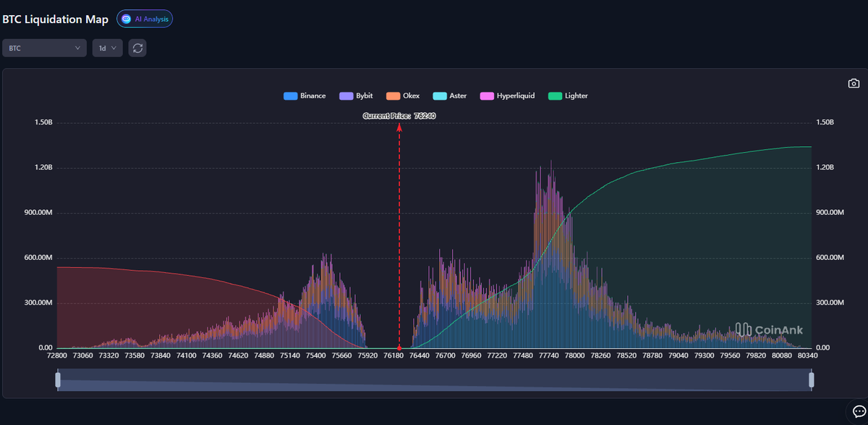The height and width of the screenshot is (425, 868).
Task: Click the Lighter green legend swatch
Action: (x=556, y=96)
